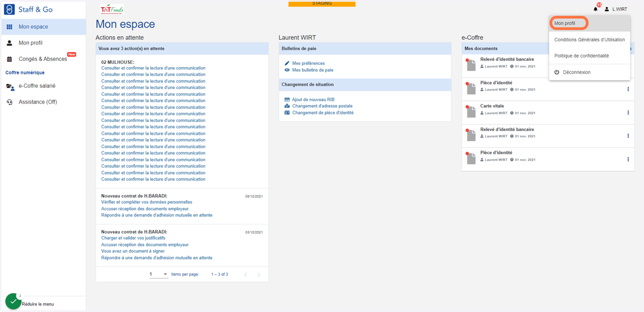
Task: Open e-Coffre salarié in the sidebar
Action: click(43, 86)
